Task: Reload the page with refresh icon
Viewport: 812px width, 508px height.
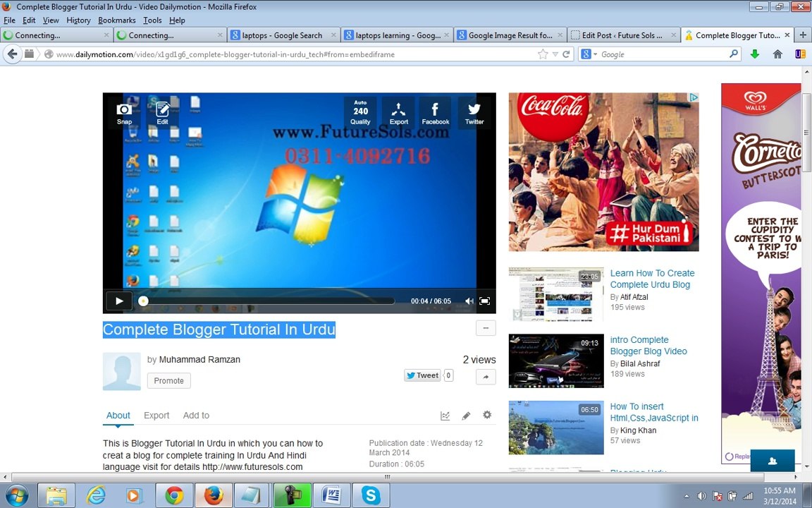Action: (x=566, y=54)
